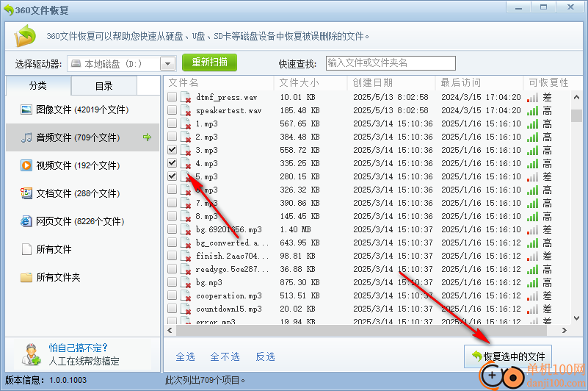588x391 pixels.
Task: Click the horizontal scrollbar left arrow
Action: (x=170, y=331)
